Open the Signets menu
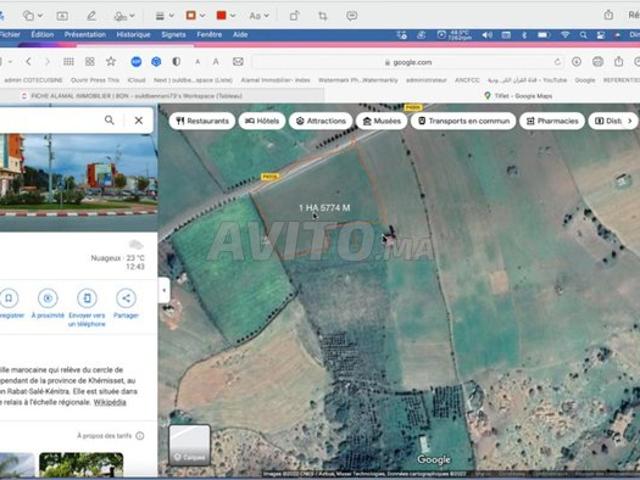 (173, 34)
